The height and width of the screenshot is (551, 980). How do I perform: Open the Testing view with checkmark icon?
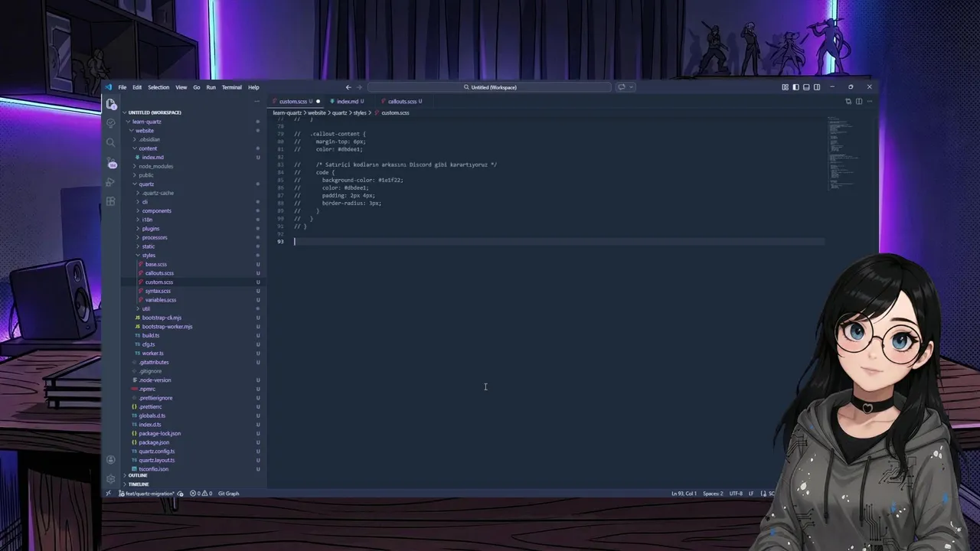point(111,123)
